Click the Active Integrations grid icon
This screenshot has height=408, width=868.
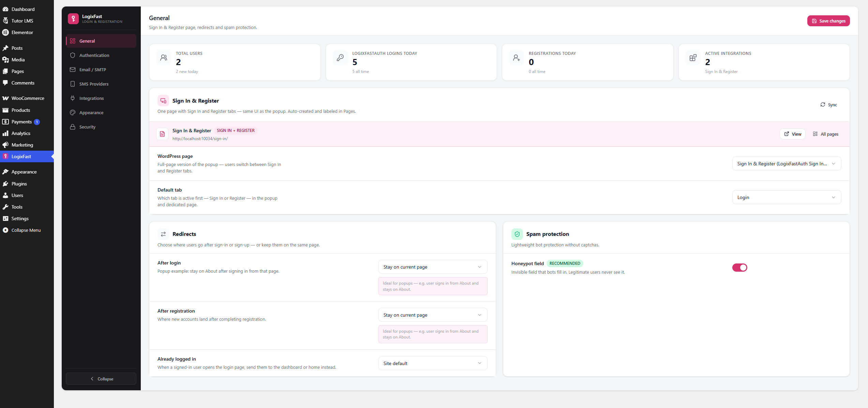[693, 58]
